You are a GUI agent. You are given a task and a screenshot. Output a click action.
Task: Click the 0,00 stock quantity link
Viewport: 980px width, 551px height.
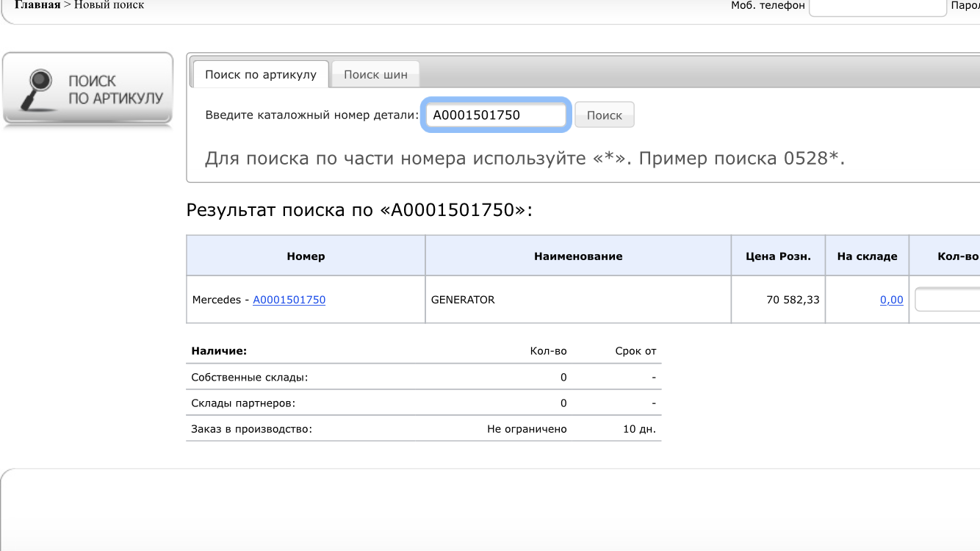[x=892, y=300]
